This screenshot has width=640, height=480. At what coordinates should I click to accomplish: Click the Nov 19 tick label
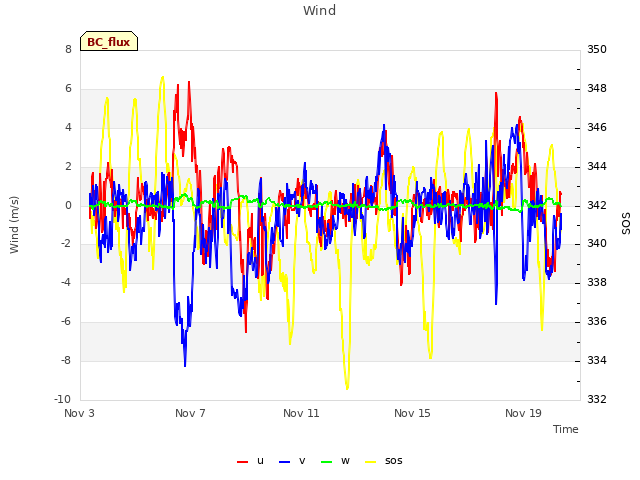coord(523,413)
